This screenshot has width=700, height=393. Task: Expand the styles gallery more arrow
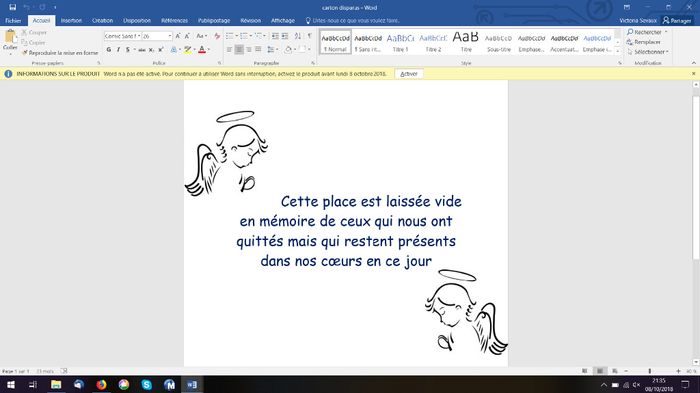[x=617, y=52]
